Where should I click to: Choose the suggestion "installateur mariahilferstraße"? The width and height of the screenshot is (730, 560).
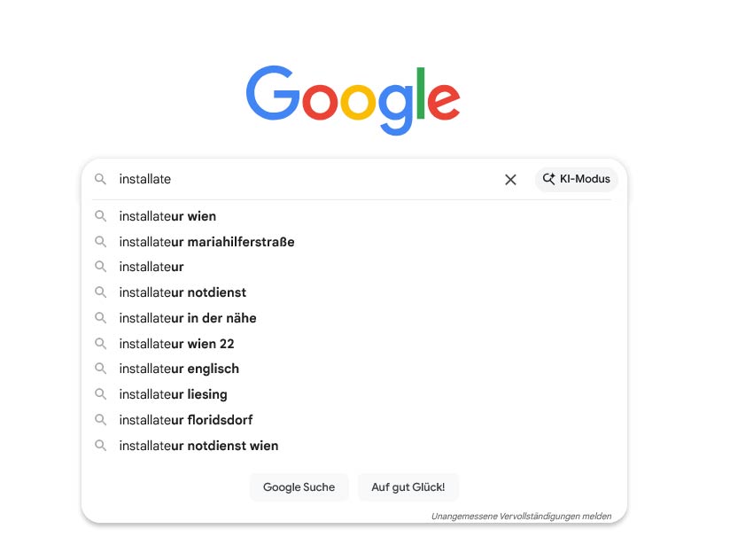(206, 242)
